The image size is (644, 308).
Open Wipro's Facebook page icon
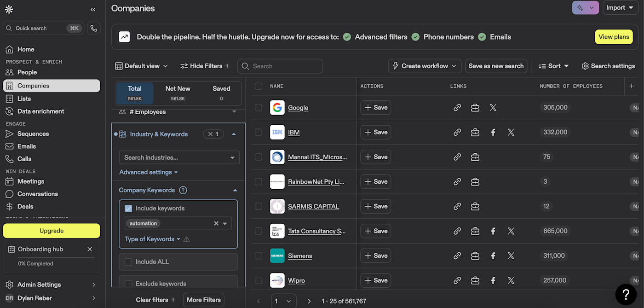click(493, 280)
